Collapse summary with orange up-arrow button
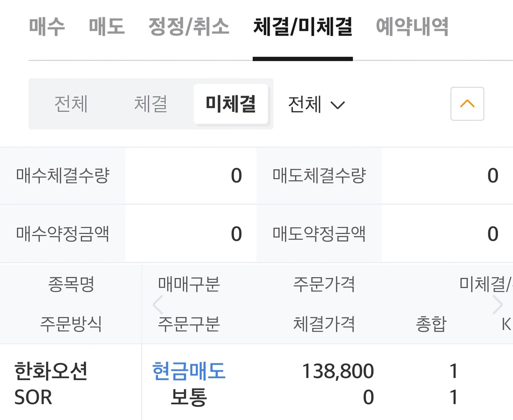The height and width of the screenshot is (420, 513). coord(467,104)
